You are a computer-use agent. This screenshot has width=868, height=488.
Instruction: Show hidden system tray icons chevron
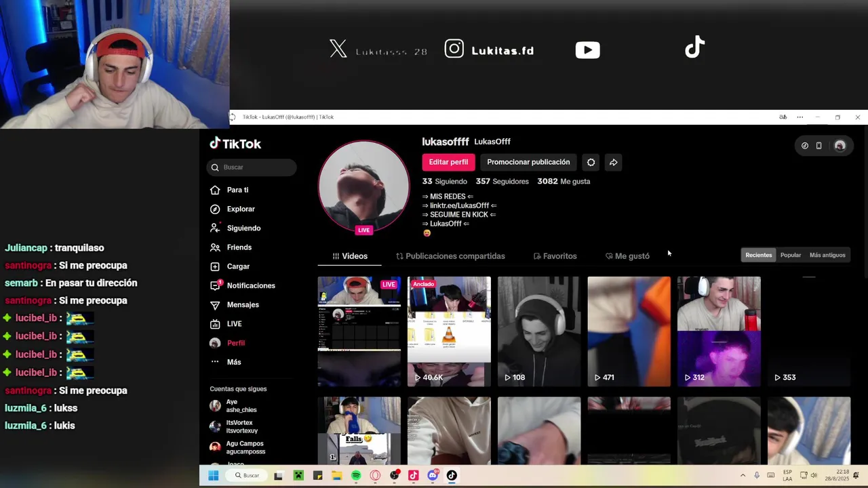coord(743,476)
